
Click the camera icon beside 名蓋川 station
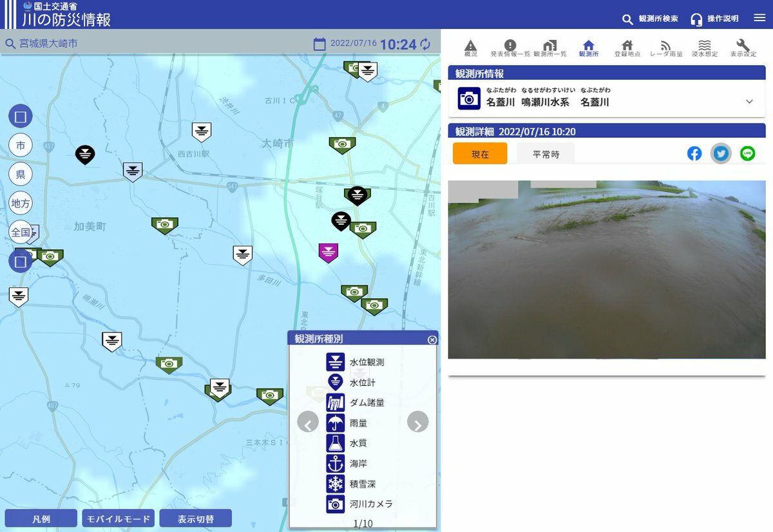469,99
